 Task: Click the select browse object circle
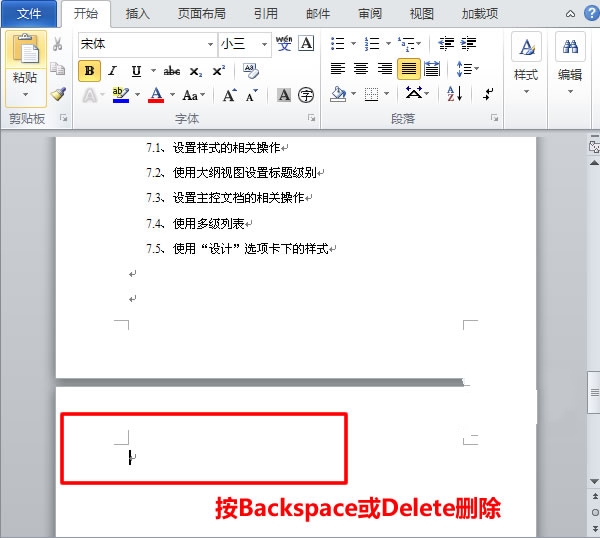(595, 512)
